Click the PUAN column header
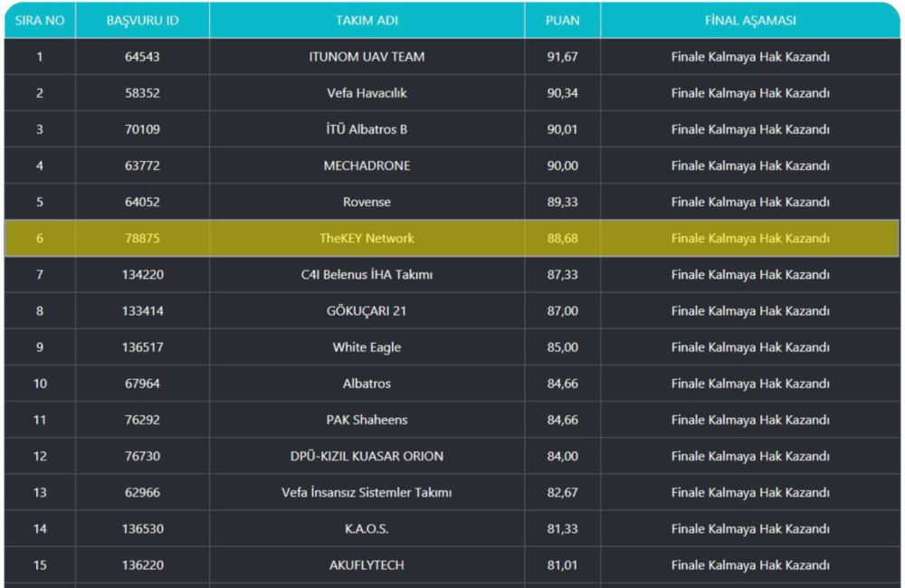The image size is (905, 588). coord(562,20)
